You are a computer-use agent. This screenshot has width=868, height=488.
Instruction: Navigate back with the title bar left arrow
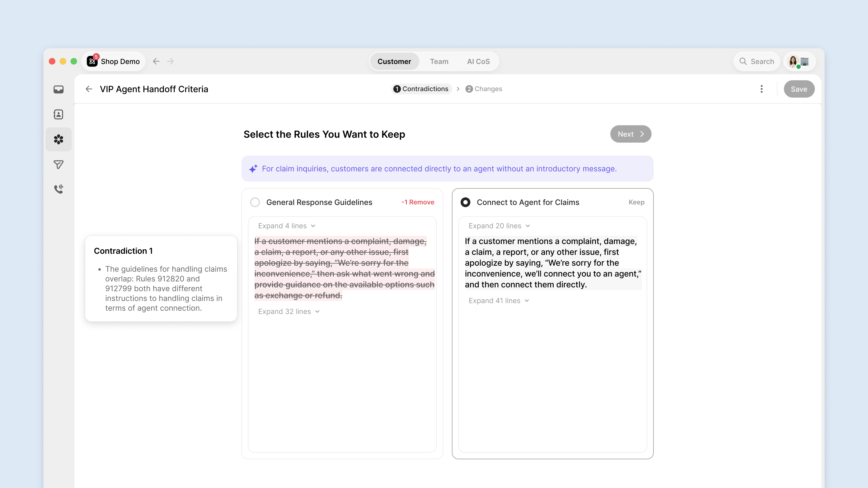click(156, 61)
